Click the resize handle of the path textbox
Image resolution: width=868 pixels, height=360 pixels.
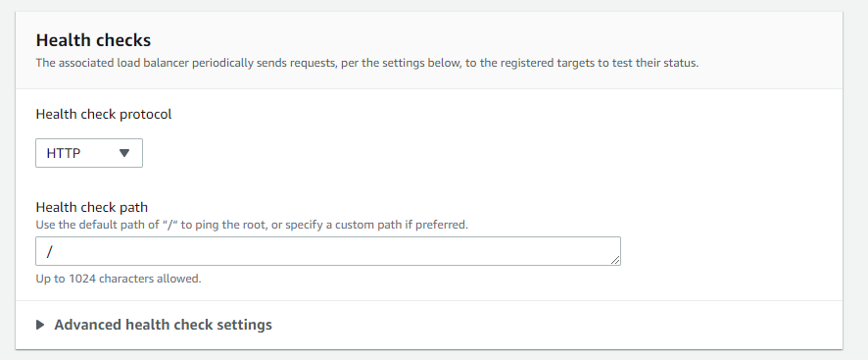(615, 260)
